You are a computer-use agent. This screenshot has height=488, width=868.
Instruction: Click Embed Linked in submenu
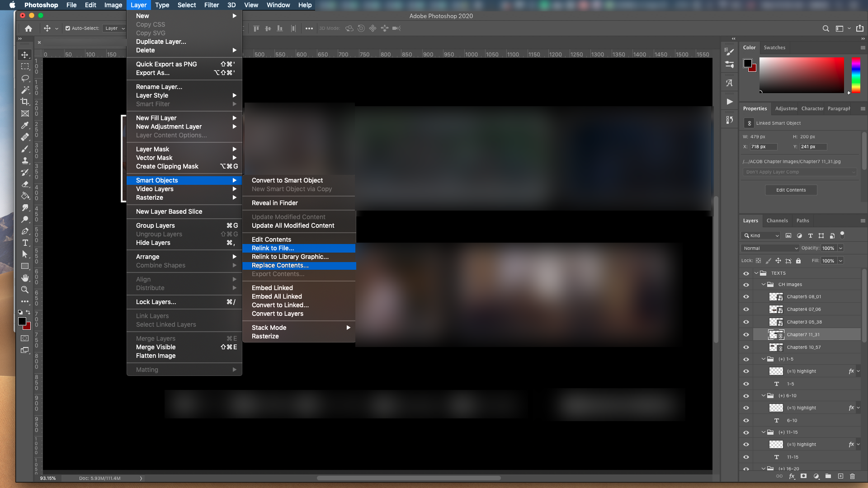point(272,288)
